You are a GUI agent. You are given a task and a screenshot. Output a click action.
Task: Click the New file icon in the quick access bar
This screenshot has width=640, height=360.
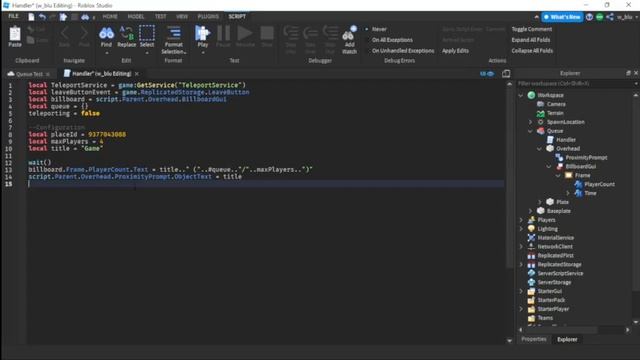click(31, 17)
